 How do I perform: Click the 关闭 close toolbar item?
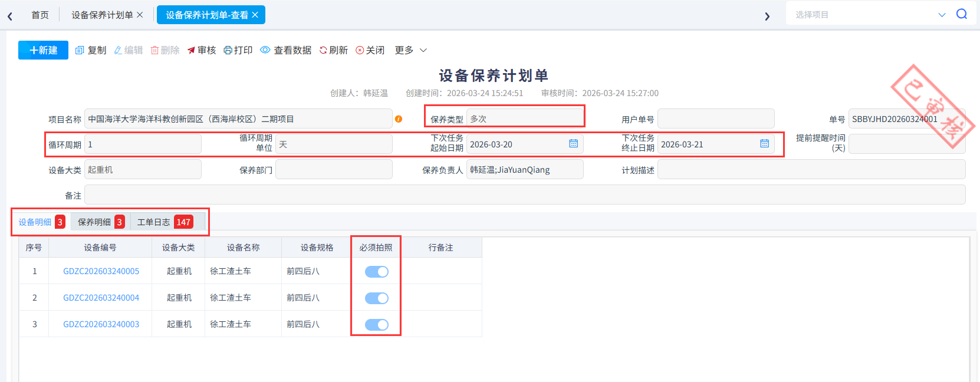tap(370, 50)
